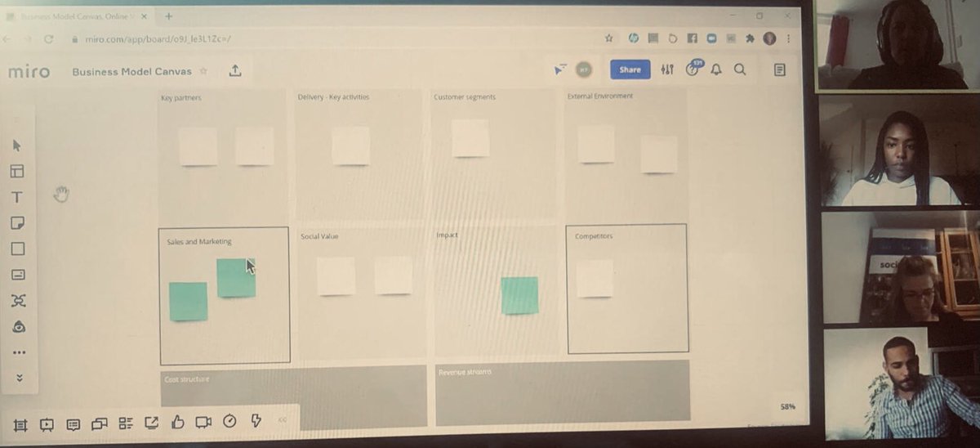Open the Notifications bell
This screenshot has height=448, width=980.
click(x=716, y=70)
